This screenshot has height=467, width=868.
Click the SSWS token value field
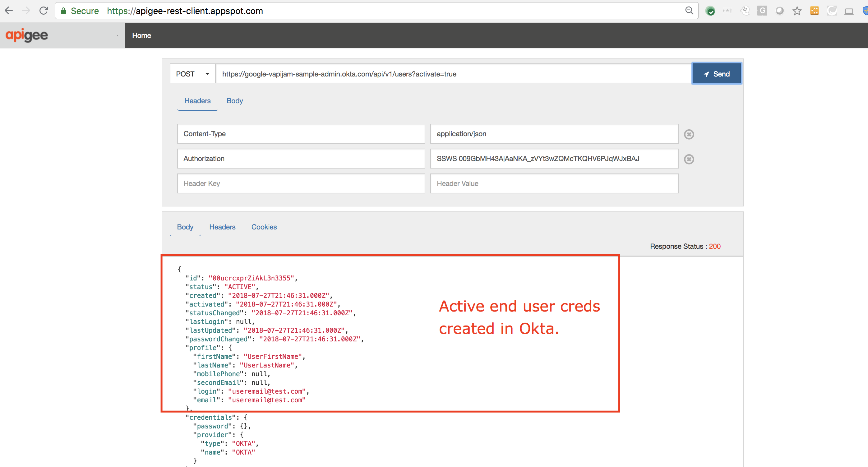tap(554, 159)
